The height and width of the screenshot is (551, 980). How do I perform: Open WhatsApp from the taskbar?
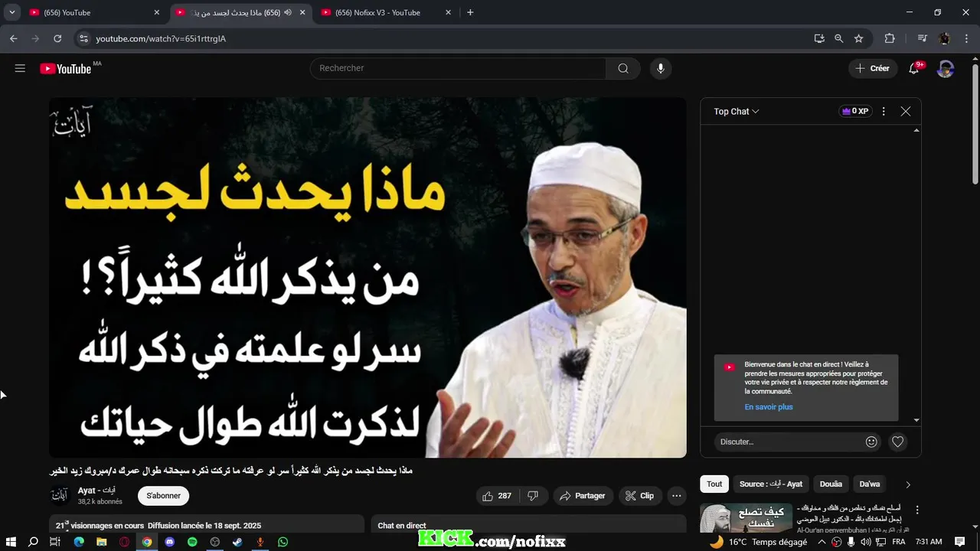283,542
